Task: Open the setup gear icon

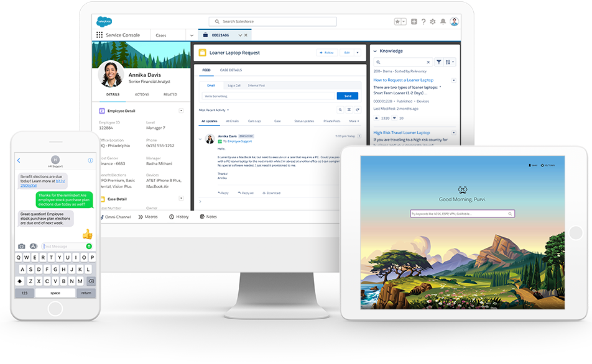Action: 433,22
